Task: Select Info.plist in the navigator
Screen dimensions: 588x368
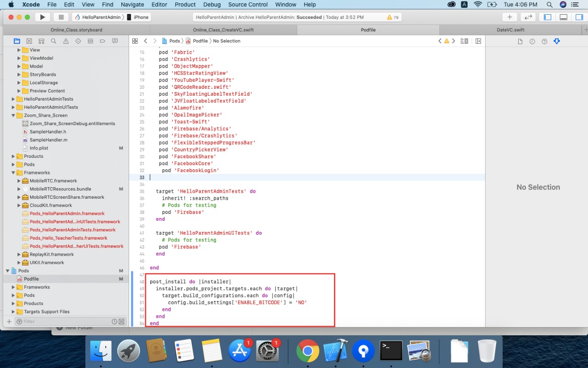Action: click(x=39, y=148)
